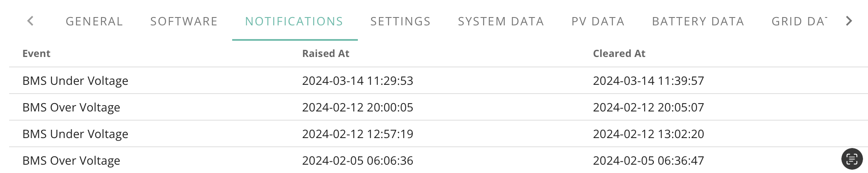Select the NOTIFICATIONS tab

click(x=294, y=21)
